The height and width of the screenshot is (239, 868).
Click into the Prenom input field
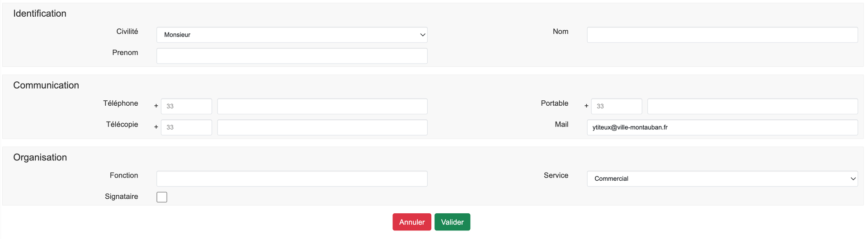coord(292,56)
